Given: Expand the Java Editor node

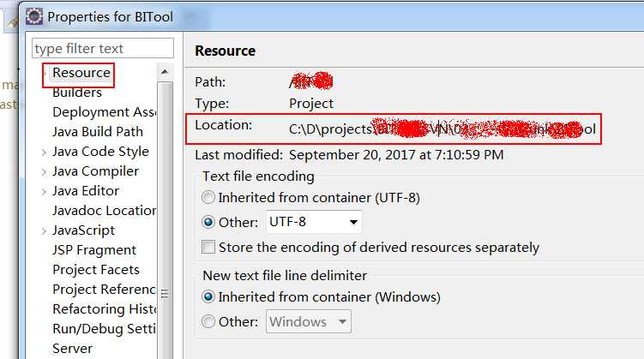Looking at the screenshot, I should (44, 192).
